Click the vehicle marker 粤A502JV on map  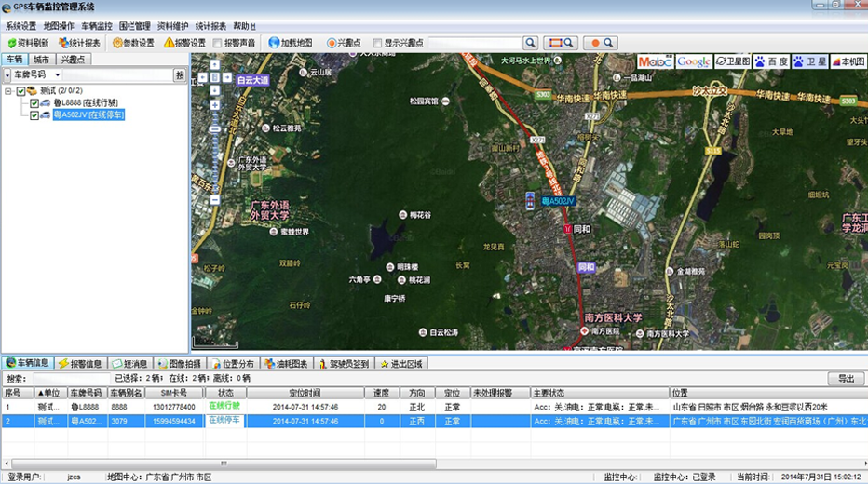530,200
